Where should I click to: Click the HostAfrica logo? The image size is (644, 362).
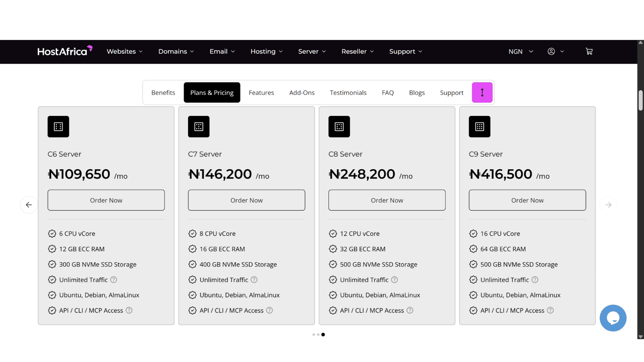(x=65, y=51)
